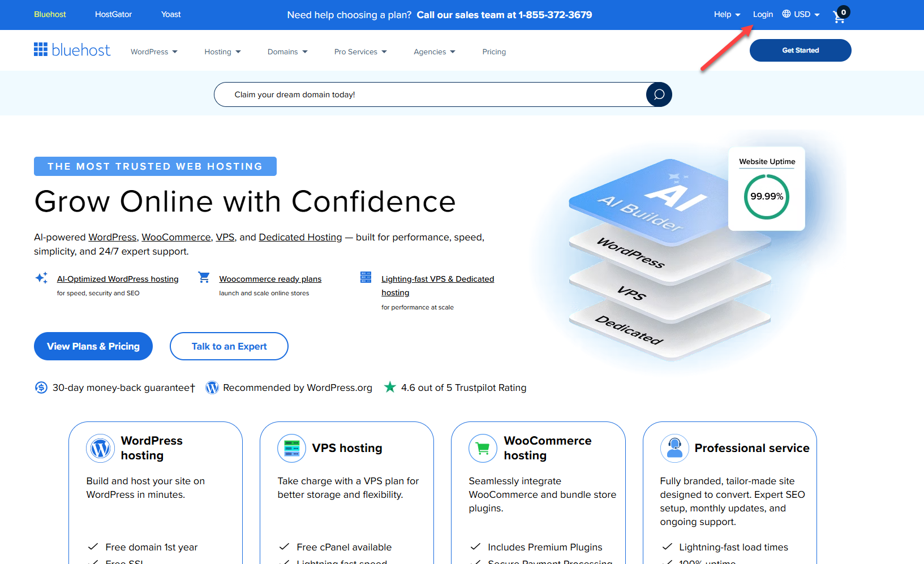Expand the Hosting navigation dropdown
The height and width of the screenshot is (564, 924).
click(x=222, y=52)
